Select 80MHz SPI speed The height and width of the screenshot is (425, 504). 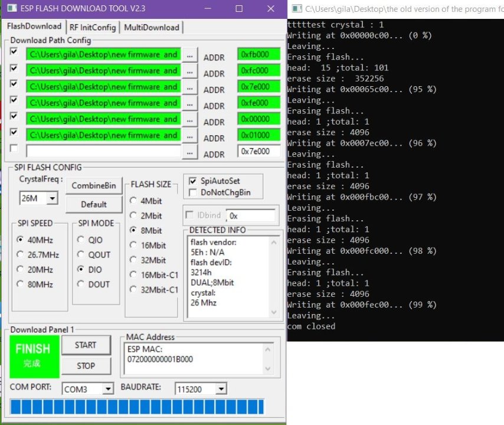pyautogui.click(x=35, y=284)
